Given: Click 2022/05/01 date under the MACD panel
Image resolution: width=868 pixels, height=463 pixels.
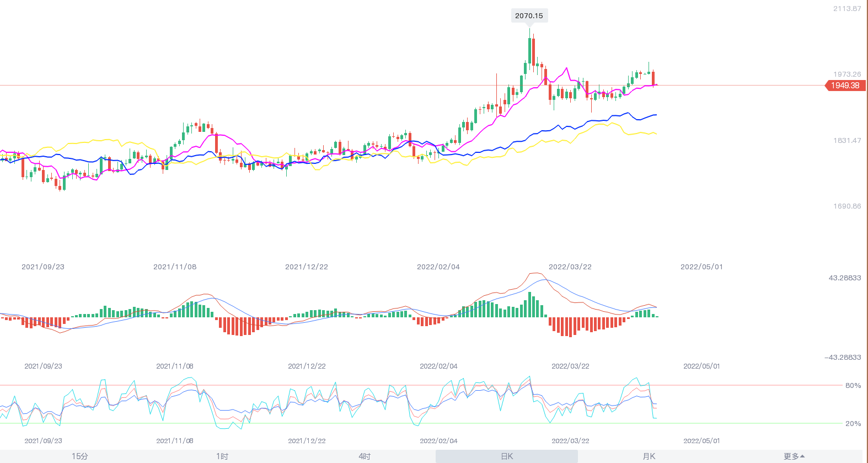Looking at the screenshot, I should (x=701, y=366).
